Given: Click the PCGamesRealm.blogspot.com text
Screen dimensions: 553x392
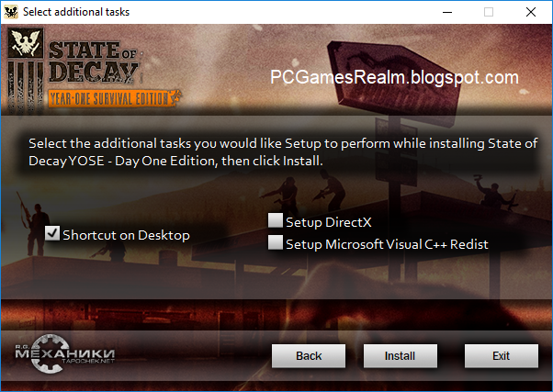Looking at the screenshot, I should [x=394, y=77].
